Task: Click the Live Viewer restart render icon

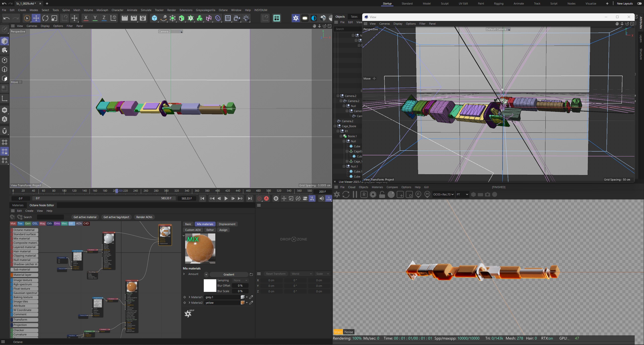Action: point(346,195)
